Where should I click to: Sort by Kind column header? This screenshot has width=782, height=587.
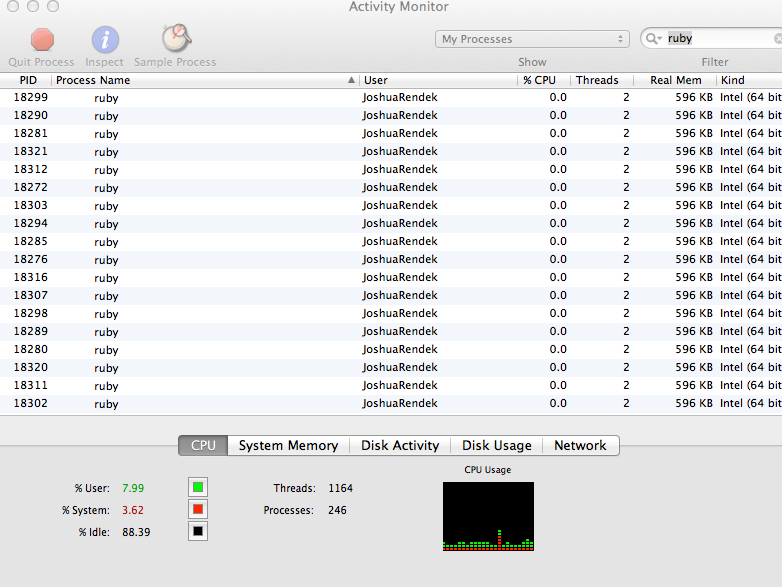click(x=749, y=80)
